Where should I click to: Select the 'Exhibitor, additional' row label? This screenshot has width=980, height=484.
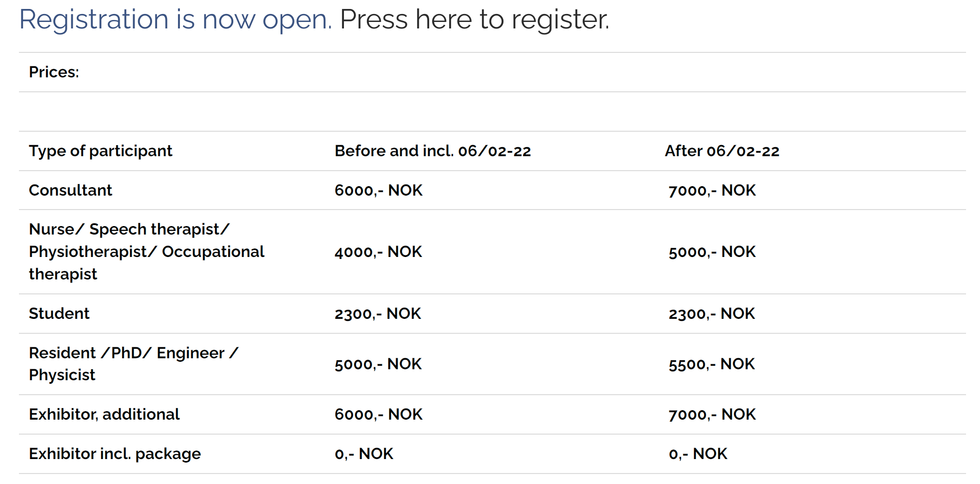point(104,414)
